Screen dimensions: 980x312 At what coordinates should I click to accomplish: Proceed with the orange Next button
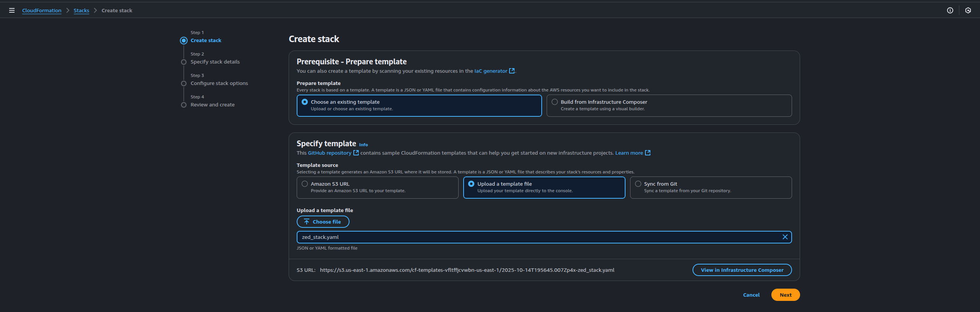pyautogui.click(x=785, y=295)
